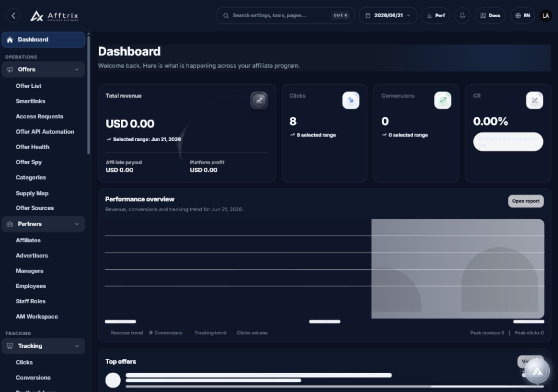Click the Afftrix logo

[x=54, y=16]
